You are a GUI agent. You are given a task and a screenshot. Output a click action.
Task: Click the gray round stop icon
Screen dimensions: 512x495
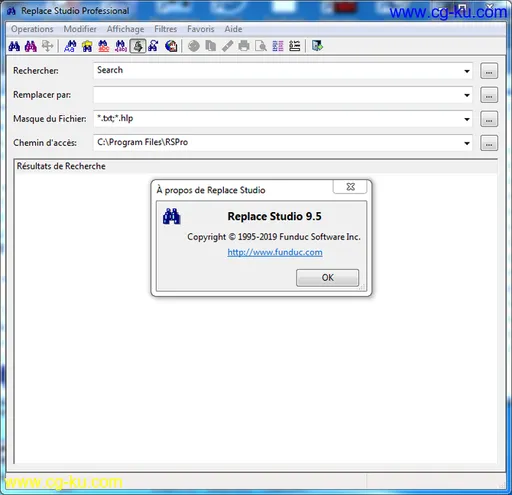tap(194, 46)
